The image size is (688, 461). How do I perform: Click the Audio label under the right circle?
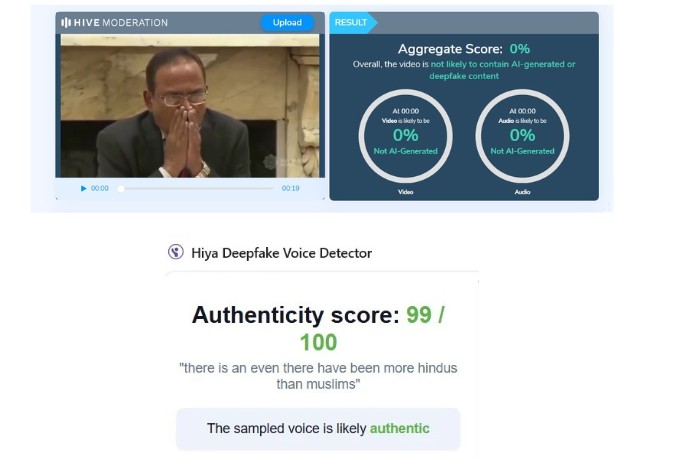tap(522, 192)
